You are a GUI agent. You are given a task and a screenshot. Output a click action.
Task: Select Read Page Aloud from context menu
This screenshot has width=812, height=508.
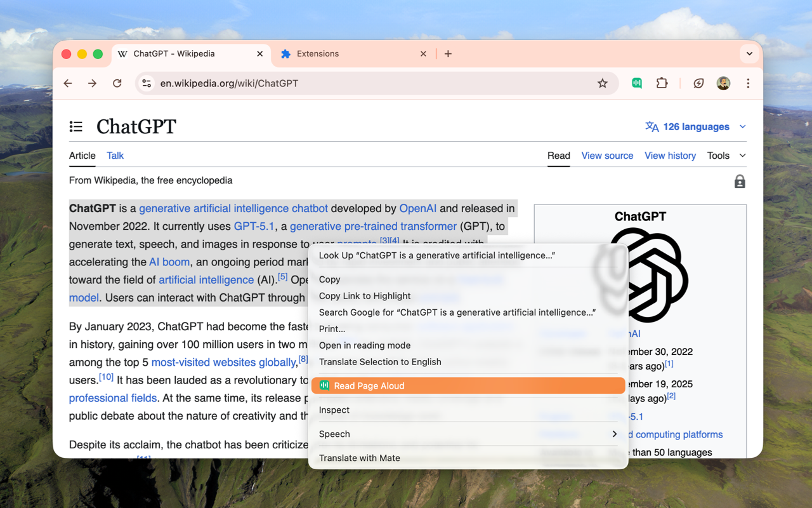click(x=468, y=385)
